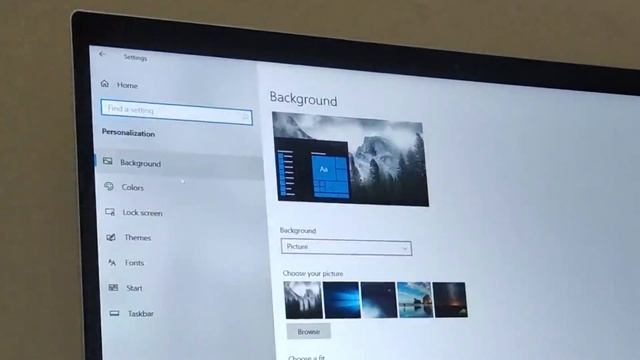Viewport: 640px width, 360px height.
Task: Choose the foggy mountain forest picture thumbnail
Action: pyautogui.click(x=303, y=300)
